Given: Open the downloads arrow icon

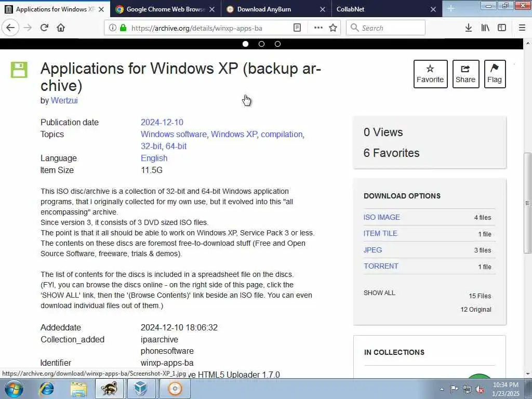Looking at the screenshot, I should (469, 28).
